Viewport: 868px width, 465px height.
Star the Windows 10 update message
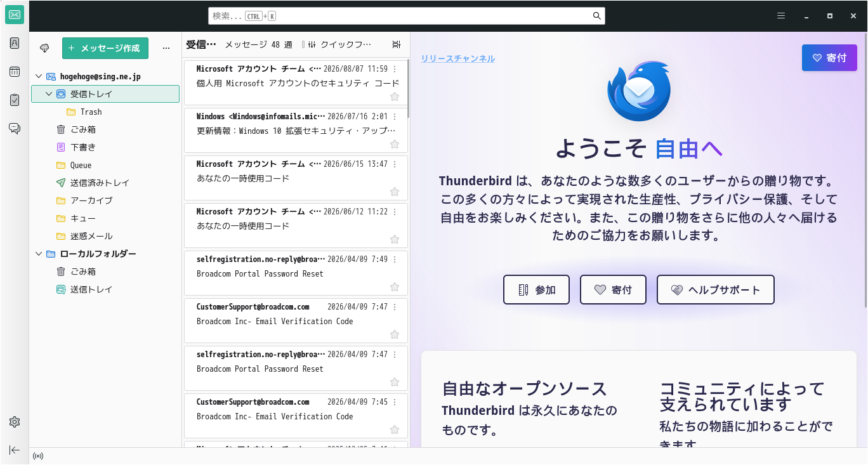pyautogui.click(x=395, y=144)
